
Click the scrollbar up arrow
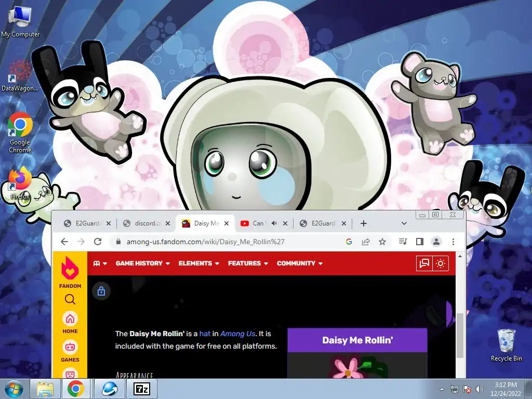tap(460, 257)
